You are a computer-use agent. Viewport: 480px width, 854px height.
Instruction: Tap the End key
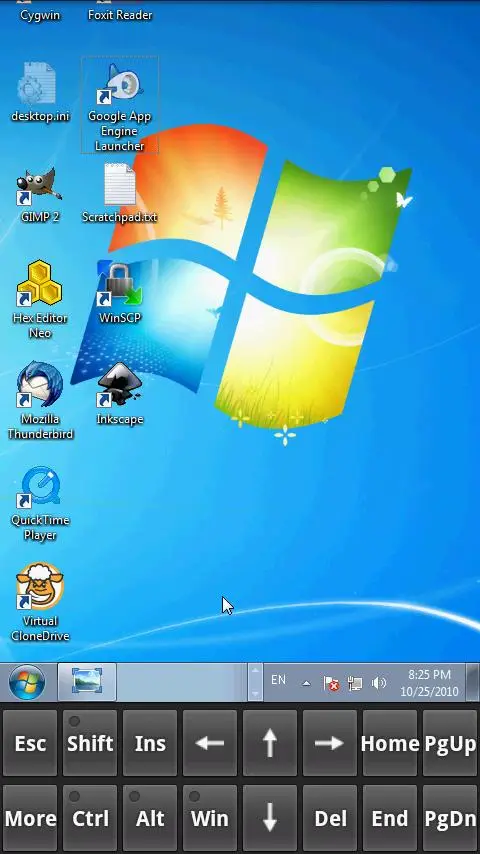(390, 818)
